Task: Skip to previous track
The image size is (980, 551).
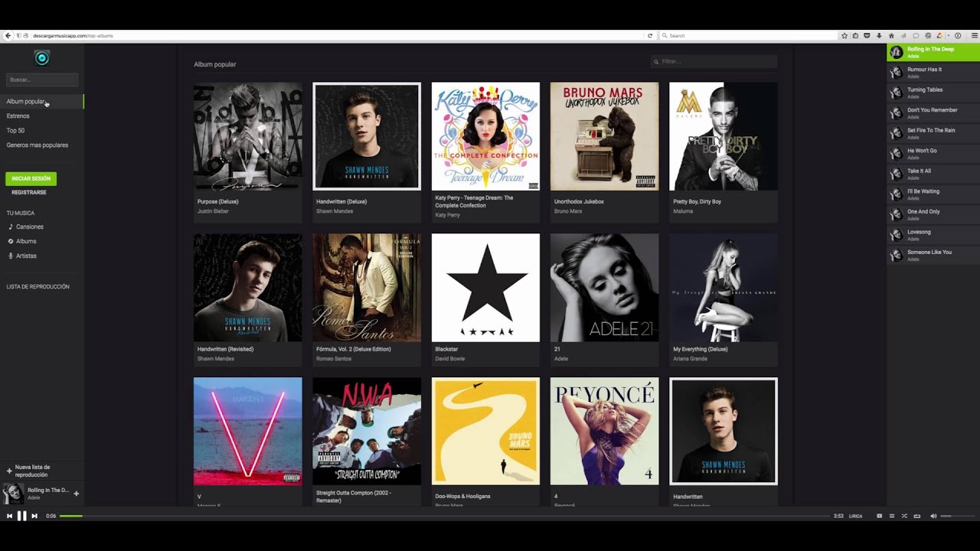Action: click(9, 517)
